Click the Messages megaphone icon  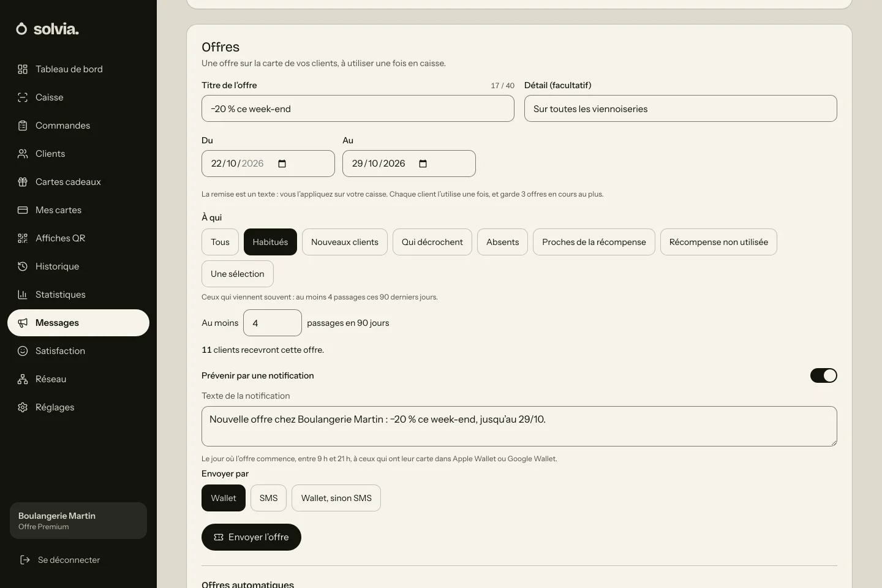pyautogui.click(x=23, y=323)
